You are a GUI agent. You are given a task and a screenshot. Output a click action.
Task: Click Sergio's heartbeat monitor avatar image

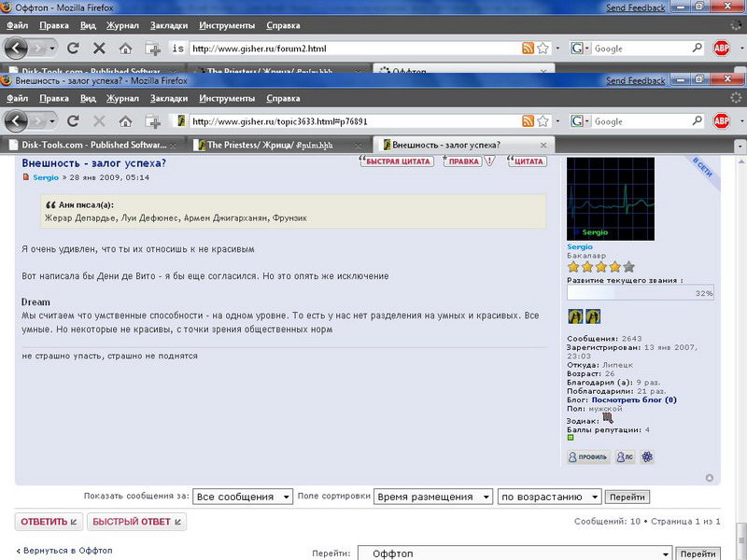tap(611, 199)
